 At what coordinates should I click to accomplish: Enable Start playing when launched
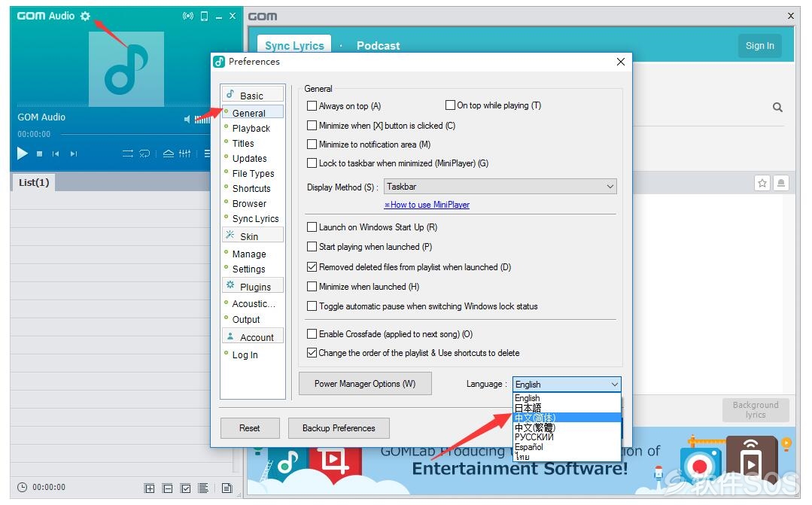(x=312, y=247)
